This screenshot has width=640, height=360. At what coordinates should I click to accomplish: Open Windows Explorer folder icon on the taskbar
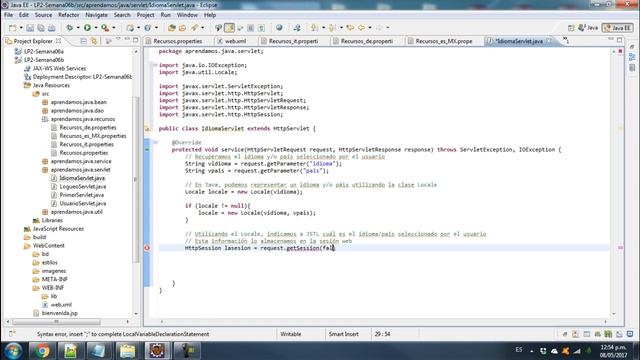tap(128, 351)
